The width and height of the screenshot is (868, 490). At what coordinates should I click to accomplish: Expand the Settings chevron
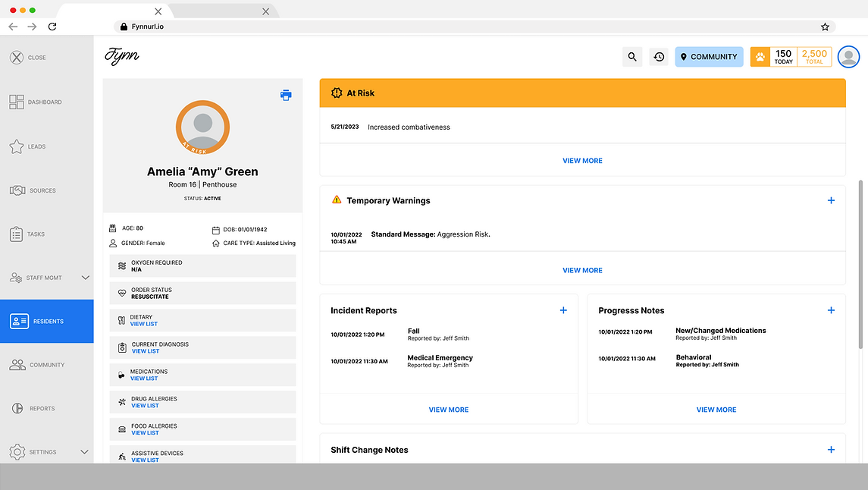(x=85, y=452)
